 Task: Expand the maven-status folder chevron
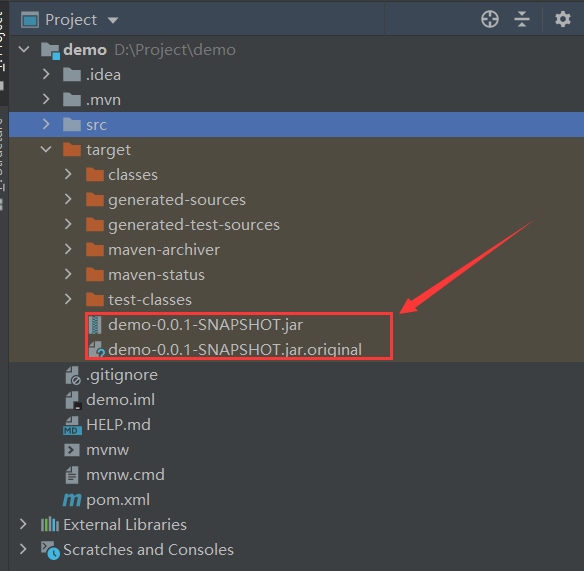pyautogui.click(x=68, y=274)
